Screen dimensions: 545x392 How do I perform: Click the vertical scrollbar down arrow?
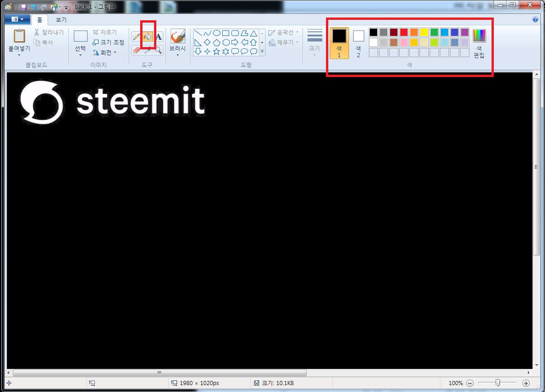pos(537,365)
